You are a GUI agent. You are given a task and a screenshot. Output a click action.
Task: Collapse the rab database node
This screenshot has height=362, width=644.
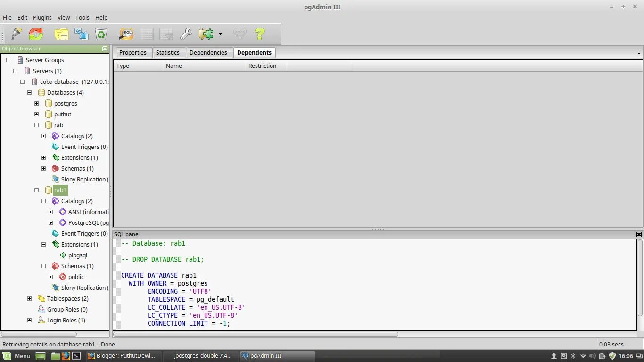click(x=36, y=125)
